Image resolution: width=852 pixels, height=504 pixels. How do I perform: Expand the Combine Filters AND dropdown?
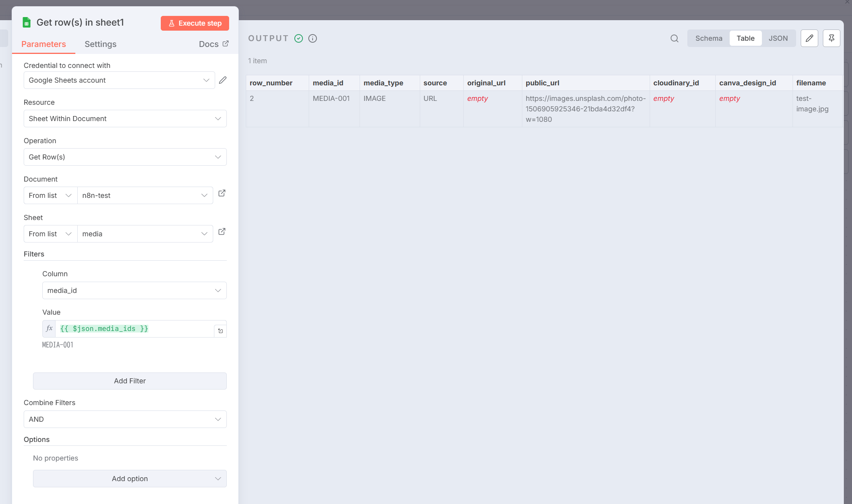point(125,419)
